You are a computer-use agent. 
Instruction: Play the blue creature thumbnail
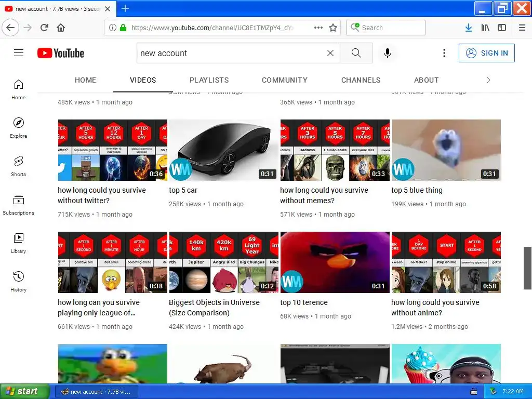pyautogui.click(x=446, y=150)
